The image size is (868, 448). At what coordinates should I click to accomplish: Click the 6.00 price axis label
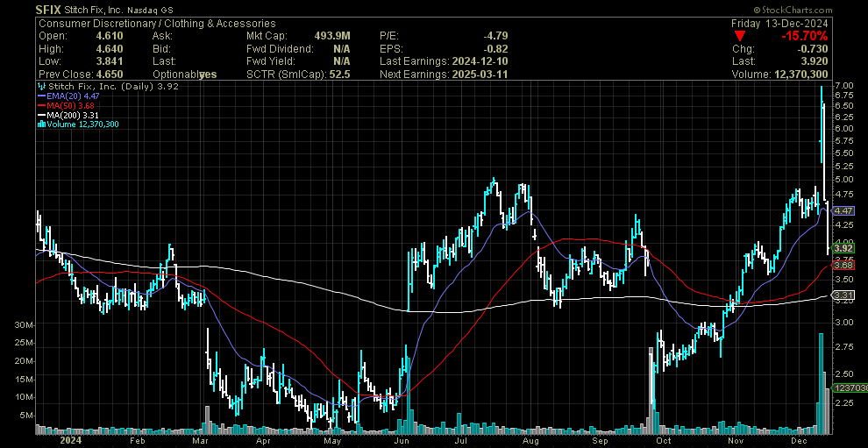click(x=843, y=128)
